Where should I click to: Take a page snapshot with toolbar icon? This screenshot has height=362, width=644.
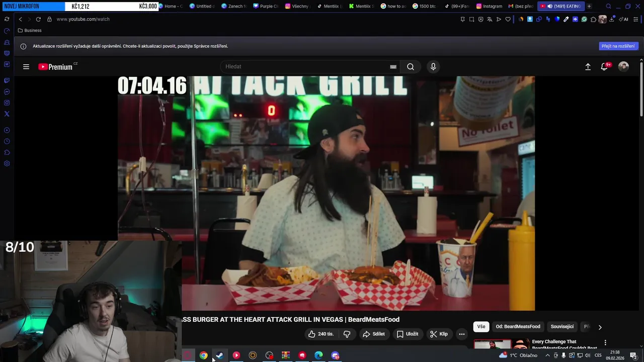(471, 19)
